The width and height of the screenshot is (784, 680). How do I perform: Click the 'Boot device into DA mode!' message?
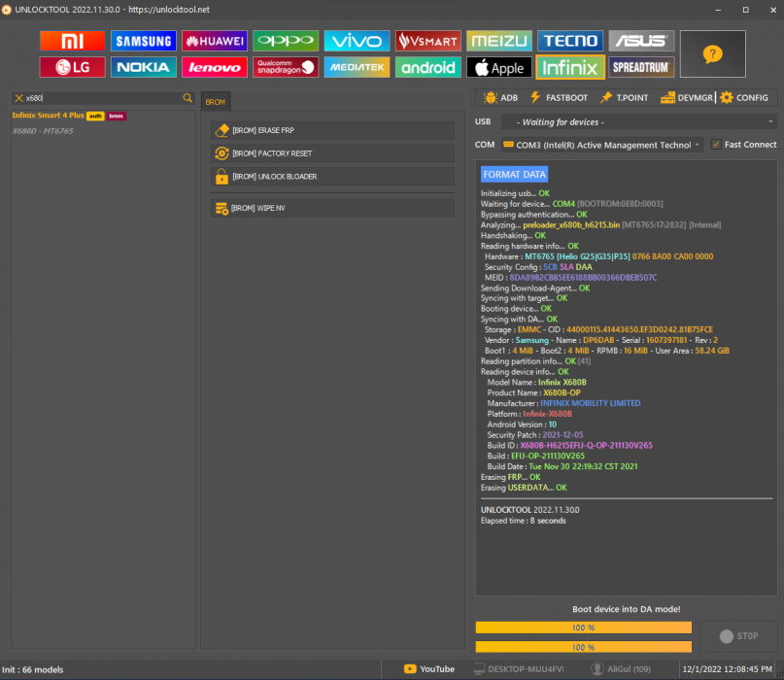point(626,609)
